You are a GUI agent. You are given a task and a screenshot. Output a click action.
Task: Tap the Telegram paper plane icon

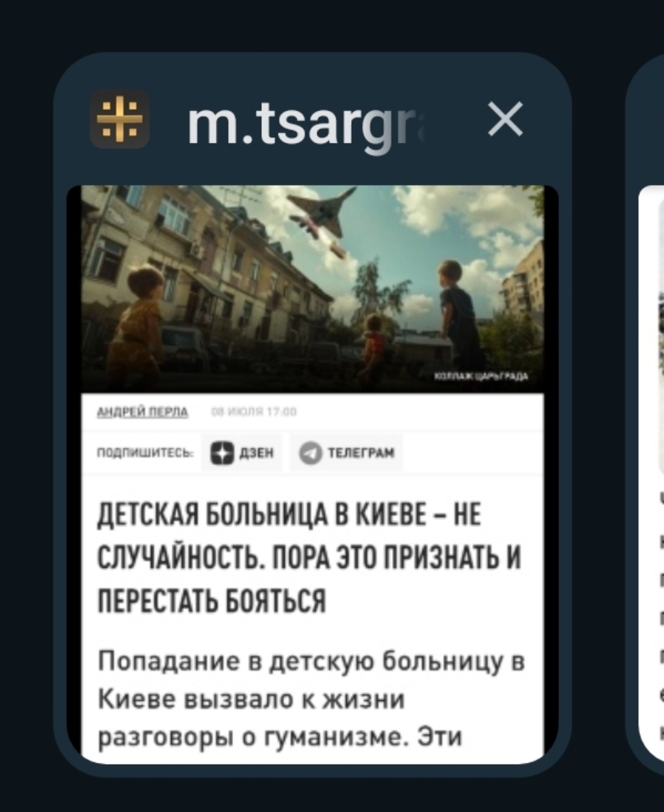tap(310, 453)
